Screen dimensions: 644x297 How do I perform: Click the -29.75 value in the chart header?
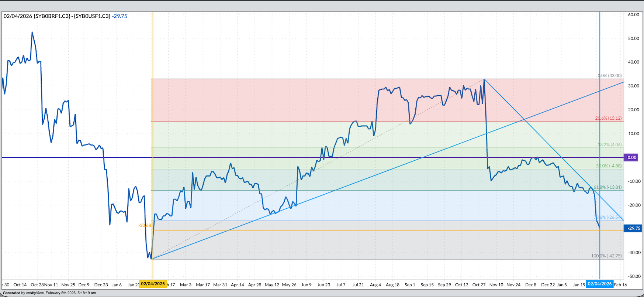(120, 16)
